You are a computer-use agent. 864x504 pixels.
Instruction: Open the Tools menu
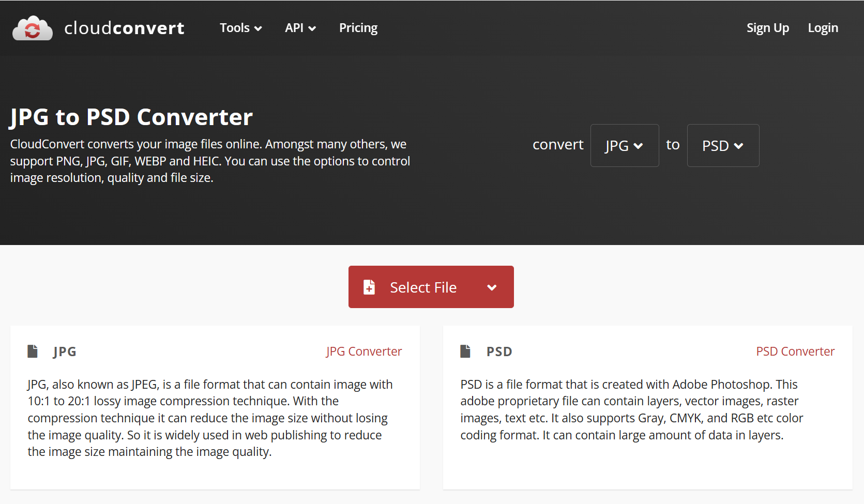[x=240, y=28]
